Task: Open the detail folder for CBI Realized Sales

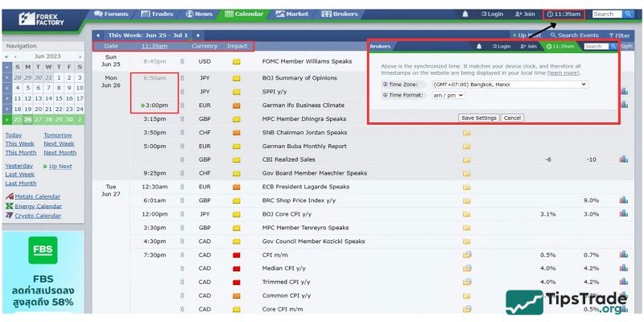Action: coord(466,159)
